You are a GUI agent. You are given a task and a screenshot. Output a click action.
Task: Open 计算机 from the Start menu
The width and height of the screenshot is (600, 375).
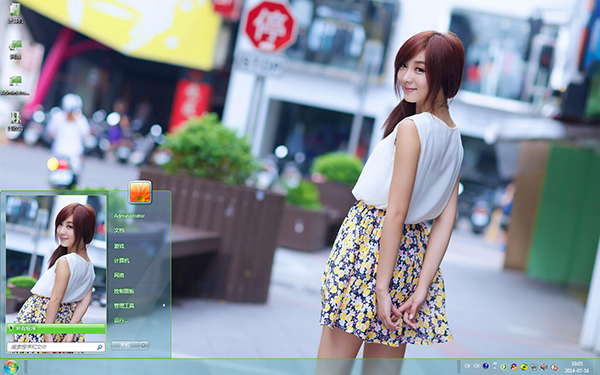[121, 261]
